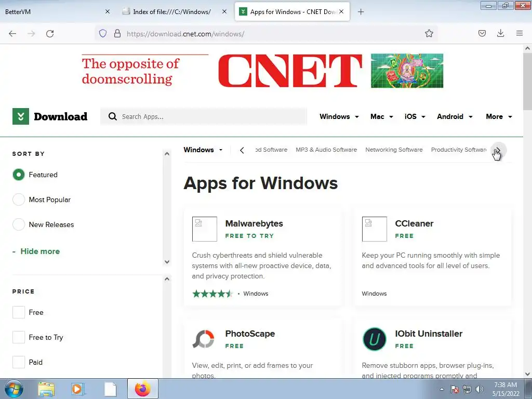Expand the iOS platform dropdown
This screenshot has width=532, height=399.
tap(415, 116)
